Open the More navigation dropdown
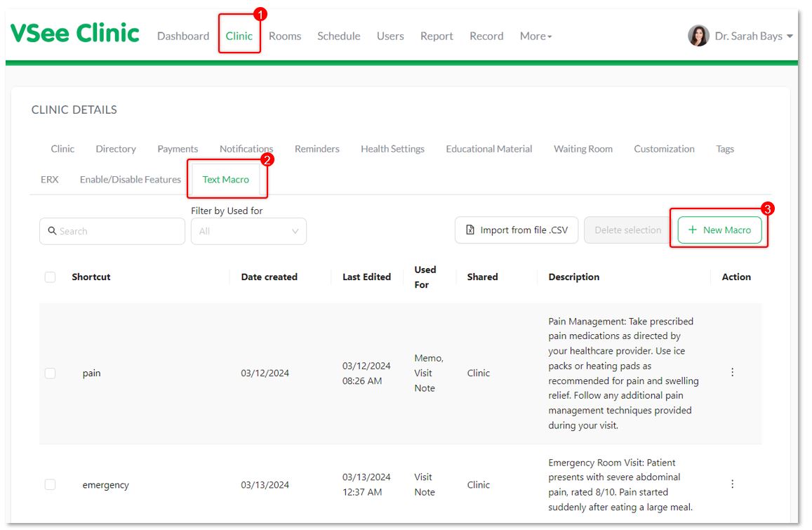 (535, 36)
